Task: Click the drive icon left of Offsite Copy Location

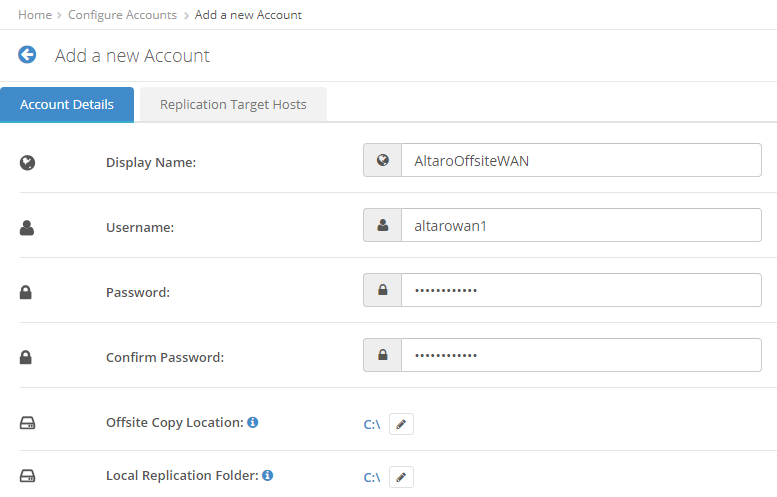Action: (x=28, y=424)
